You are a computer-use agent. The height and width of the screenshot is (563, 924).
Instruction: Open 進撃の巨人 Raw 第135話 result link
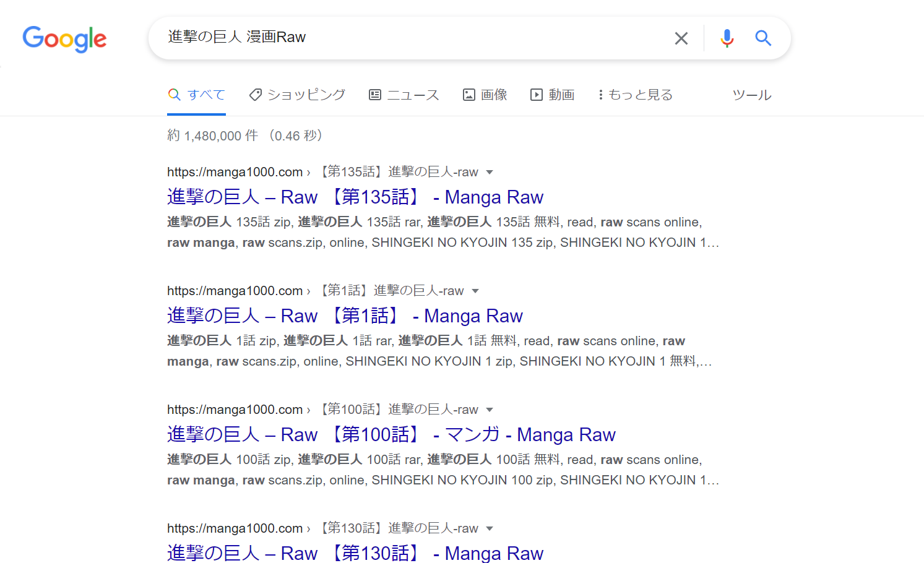coord(355,197)
